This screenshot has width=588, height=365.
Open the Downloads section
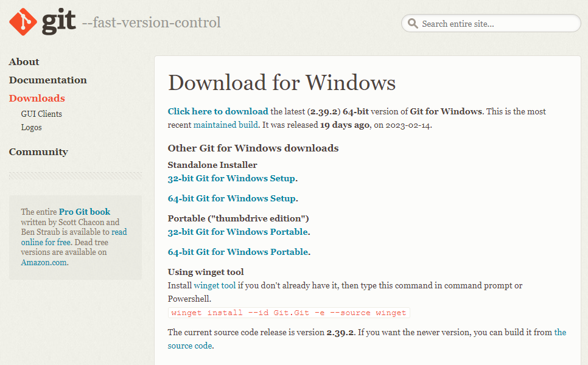(x=37, y=98)
